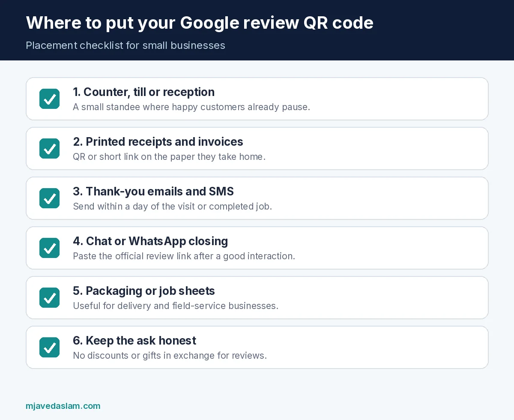The width and height of the screenshot is (514, 420).
Task: Toggle the checkbox beside Chat or WhatsApp closing
Action: click(x=49, y=248)
